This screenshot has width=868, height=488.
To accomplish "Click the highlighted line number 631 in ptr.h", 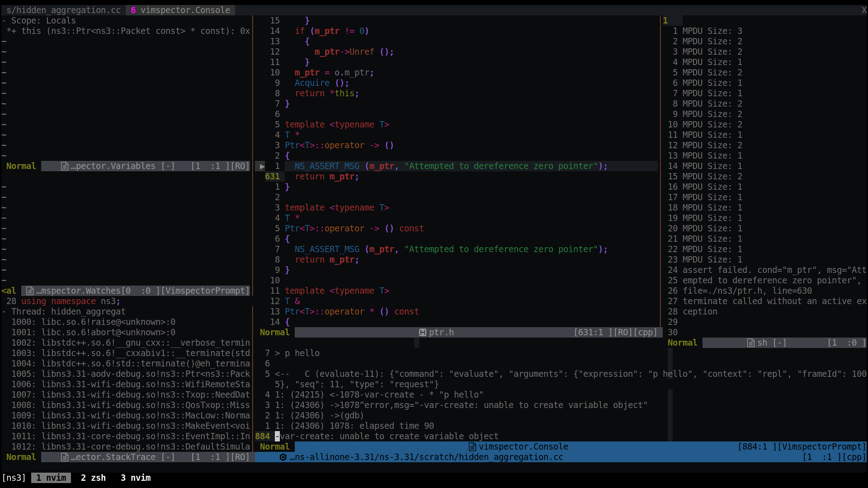I will coord(273,176).
